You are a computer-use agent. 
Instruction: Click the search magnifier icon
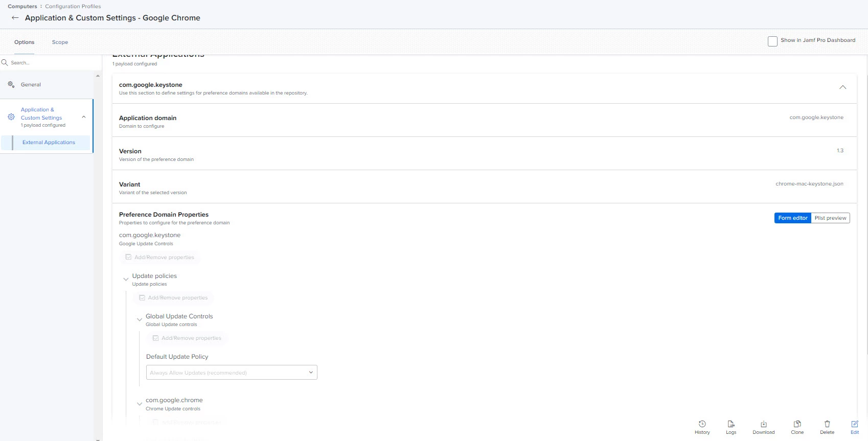coord(5,63)
